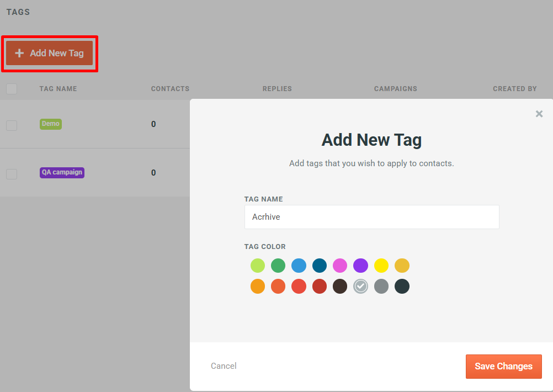
Task: Click the QA campaign tag badge
Action: point(61,172)
